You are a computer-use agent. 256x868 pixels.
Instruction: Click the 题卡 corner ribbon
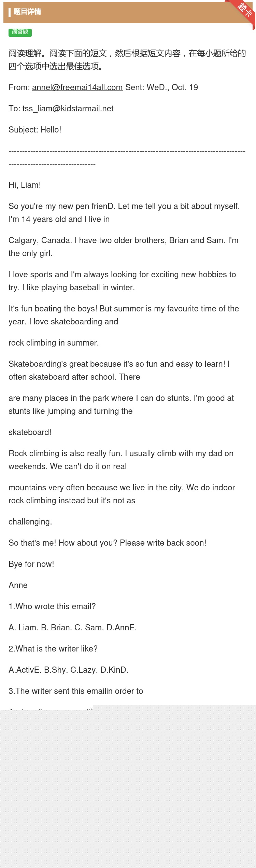(245, 10)
